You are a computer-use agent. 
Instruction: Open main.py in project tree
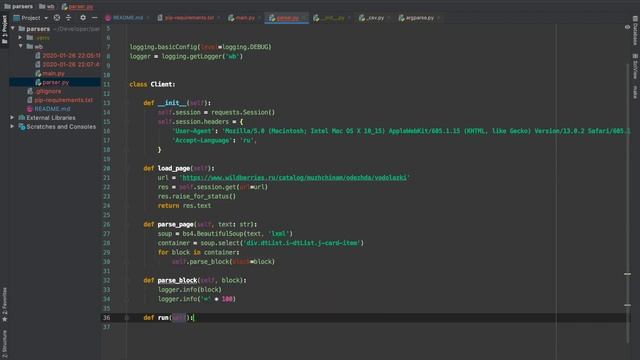tap(53, 73)
